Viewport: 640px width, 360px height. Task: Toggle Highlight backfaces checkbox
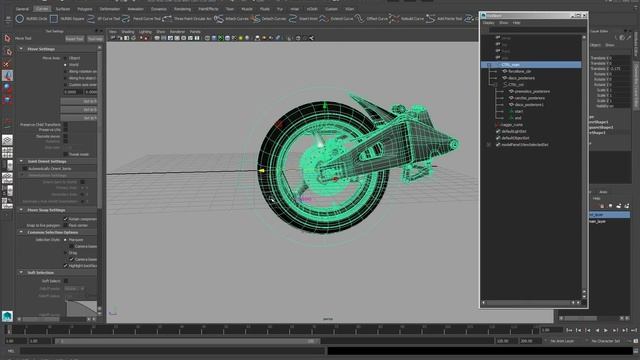(66, 266)
